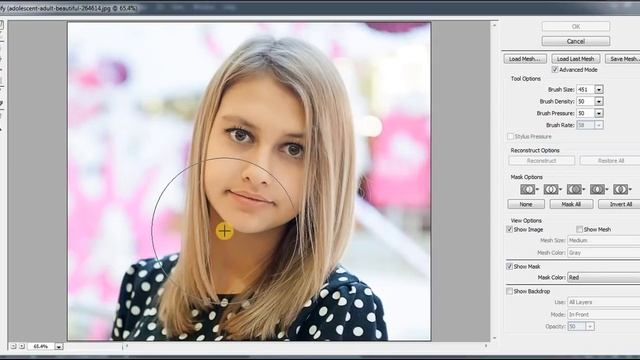Click the Mask All button
The image size is (640, 360).
click(571, 204)
